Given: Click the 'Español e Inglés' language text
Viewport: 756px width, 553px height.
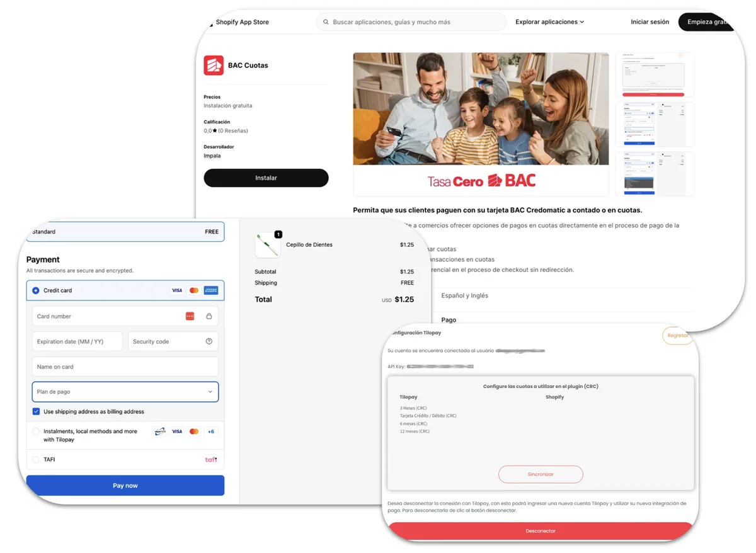Looking at the screenshot, I should pyautogui.click(x=464, y=295).
